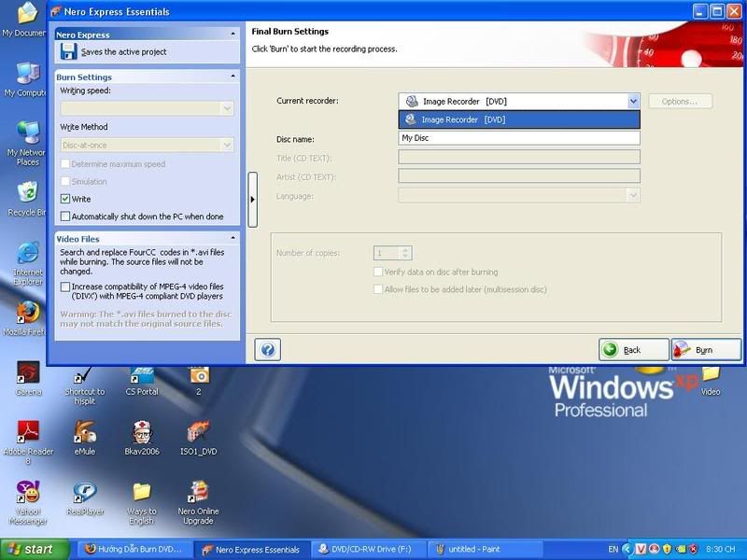Click the 8:30 CH taskbar clock
The image size is (747, 560).
pos(721,549)
